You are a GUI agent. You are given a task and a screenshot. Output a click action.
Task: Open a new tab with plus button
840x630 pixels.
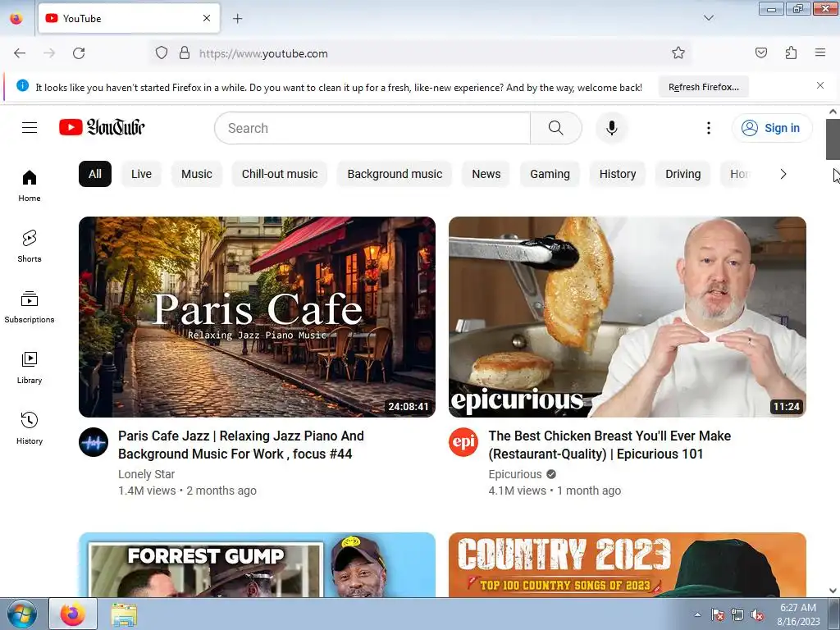coord(237,19)
